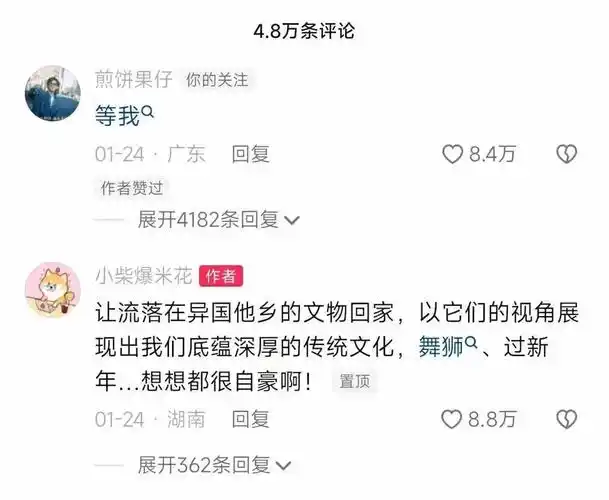Reply to 煎饼果仔's comment
The height and width of the screenshot is (500, 609).
pos(251,154)
